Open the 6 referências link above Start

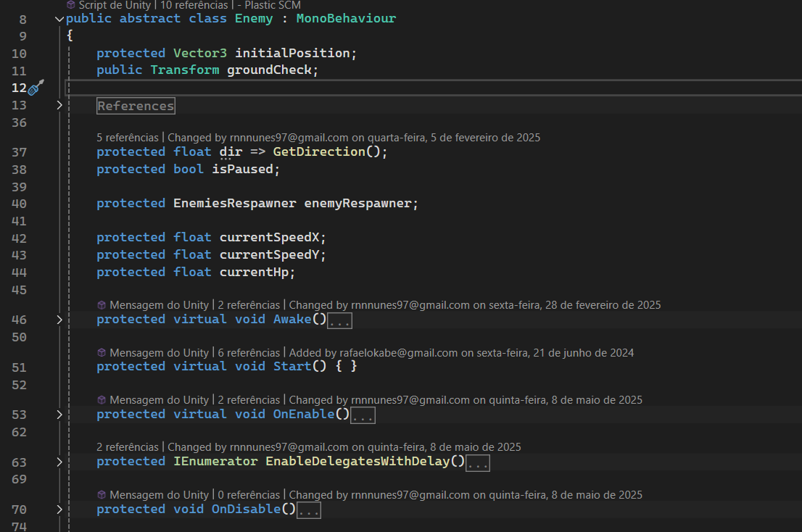250,353
